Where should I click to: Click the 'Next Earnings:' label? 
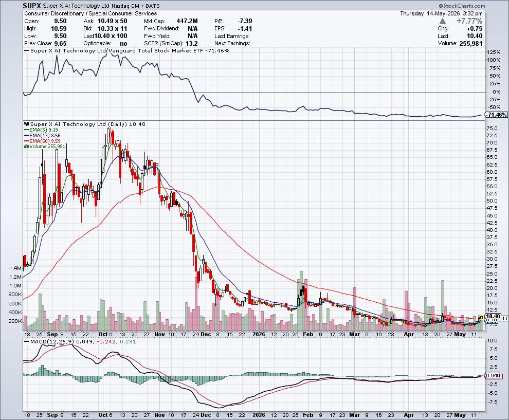pos(232,44)
